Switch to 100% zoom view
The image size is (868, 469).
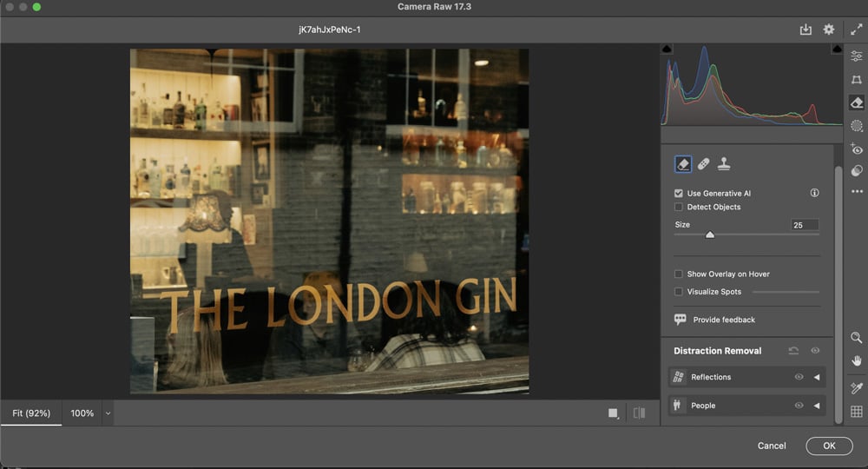tap(82, 413)
